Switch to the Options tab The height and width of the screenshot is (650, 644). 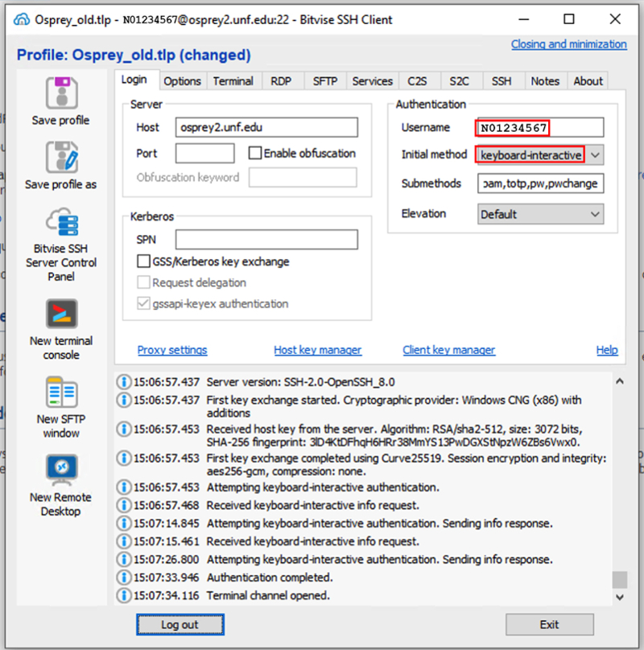click(182, 81)
